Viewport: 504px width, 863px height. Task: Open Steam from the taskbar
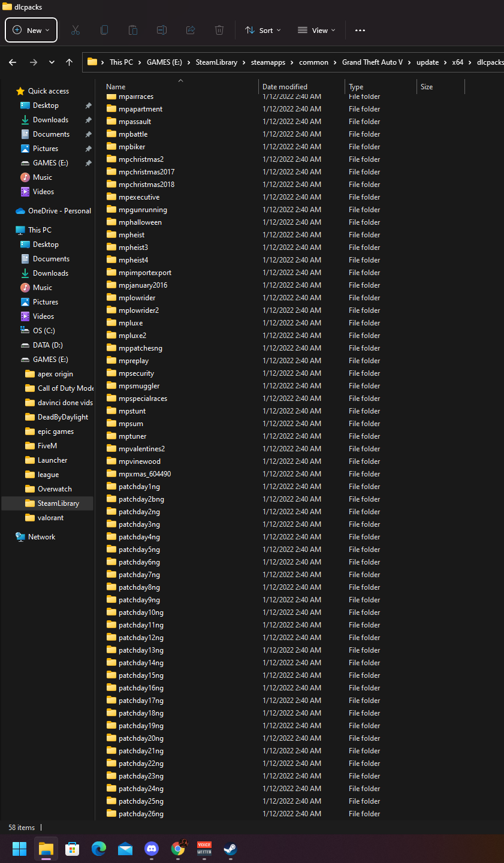tap(231, 849)
